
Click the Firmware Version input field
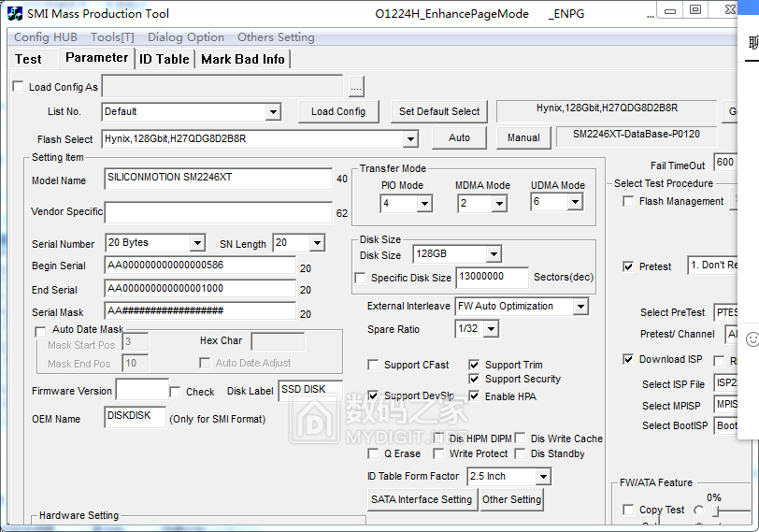tap(142, 390)
